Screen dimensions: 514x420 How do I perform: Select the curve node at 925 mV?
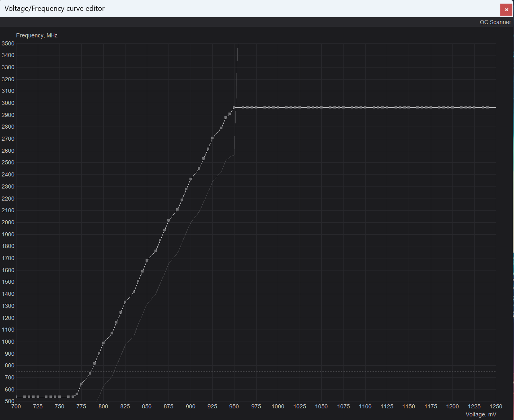212,138
